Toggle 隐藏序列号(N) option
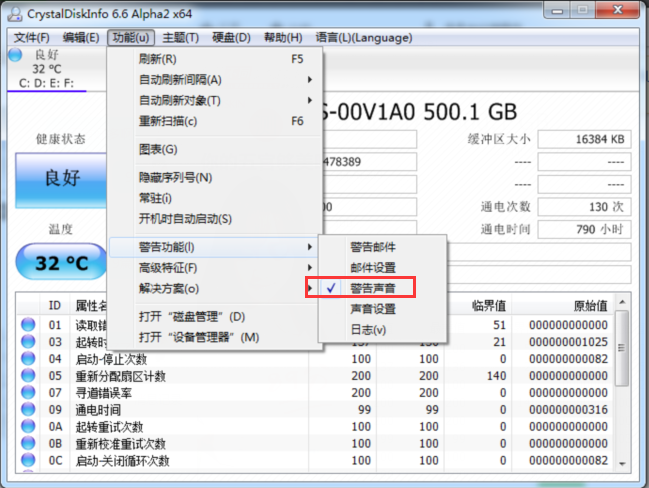Viewport: 649px width, 488px height. (x=214, y=178)
